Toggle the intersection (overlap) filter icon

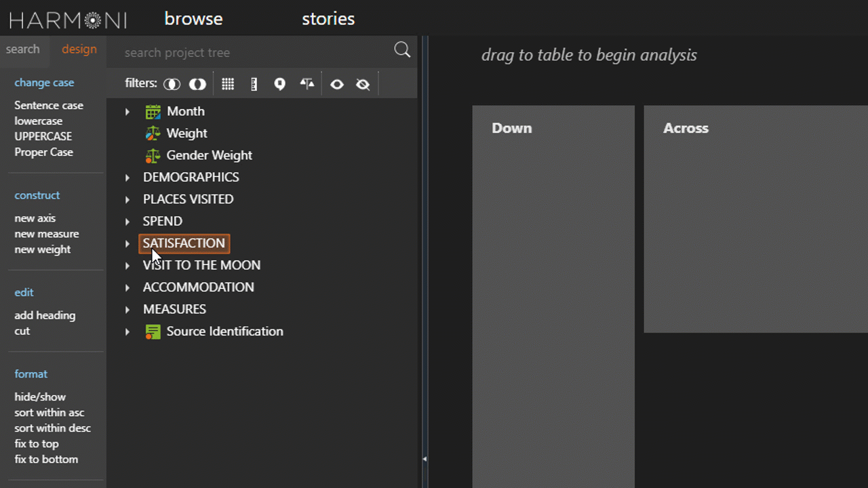pos(172,84)
